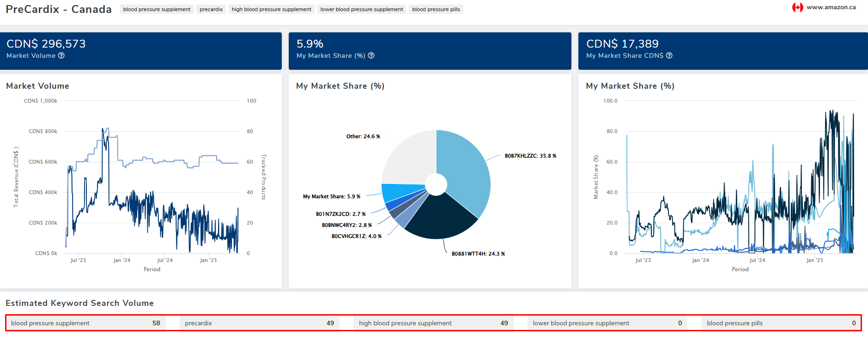Image resolution: width=868 pixels, height=341 pixels.
Task: Click the 'precardix' search volume row
Action: click(x=260, y=323)
